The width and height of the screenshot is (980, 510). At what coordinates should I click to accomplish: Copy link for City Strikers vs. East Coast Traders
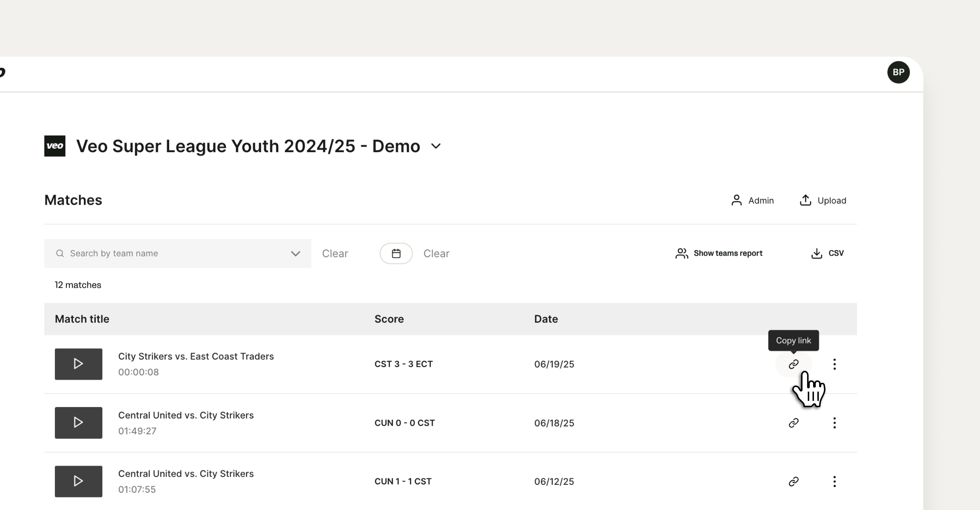(x=793, y=364)
